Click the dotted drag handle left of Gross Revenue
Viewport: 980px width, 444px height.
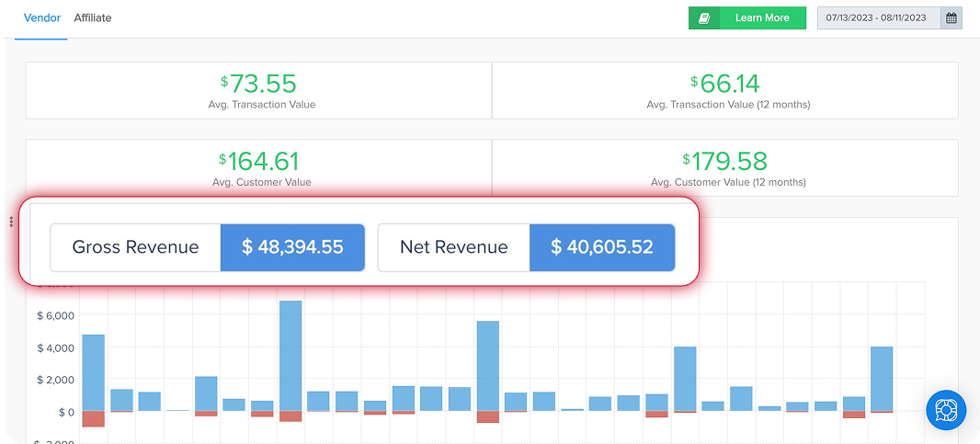tap(11, 222)
